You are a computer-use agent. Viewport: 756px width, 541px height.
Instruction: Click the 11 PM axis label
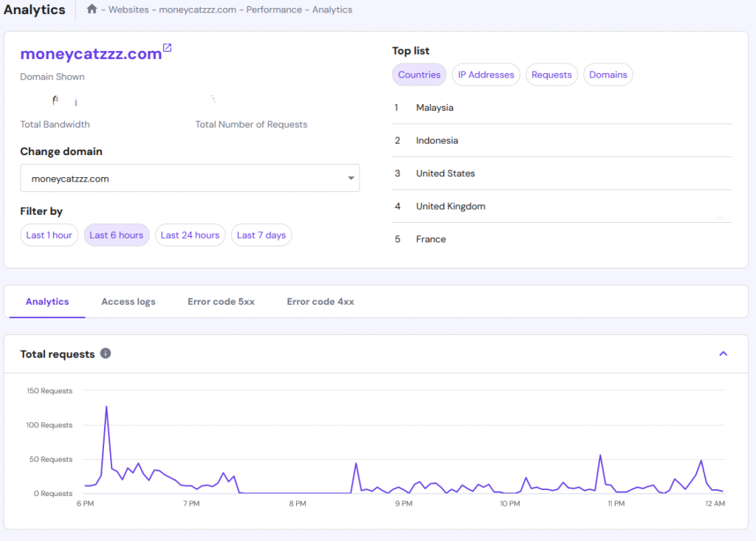click(x=616, y=503)
